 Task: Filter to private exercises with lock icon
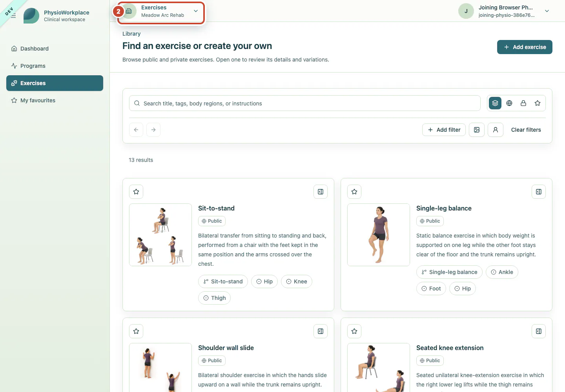[523, 103]
